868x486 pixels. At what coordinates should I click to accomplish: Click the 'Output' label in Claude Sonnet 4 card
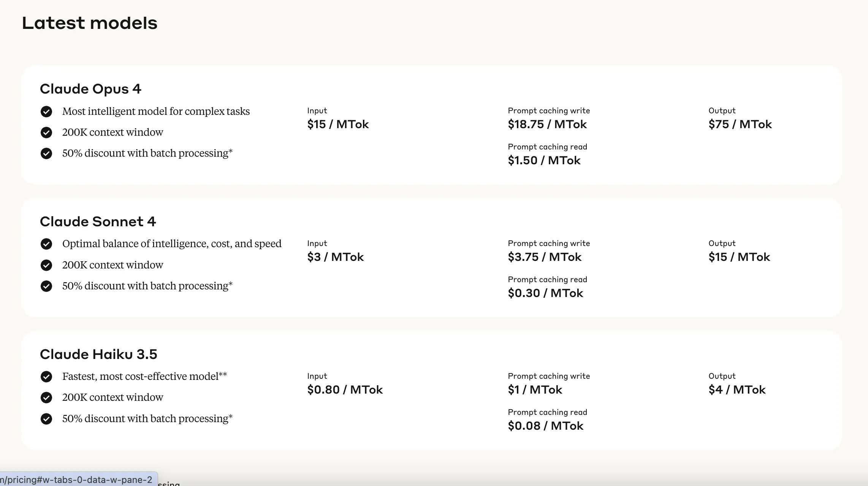coord(722,243)
